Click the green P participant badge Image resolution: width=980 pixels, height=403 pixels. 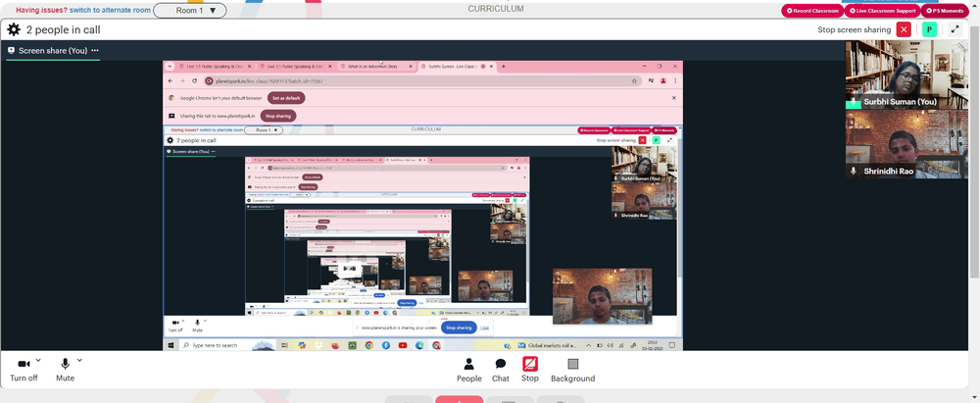click(x=929, y=29)
